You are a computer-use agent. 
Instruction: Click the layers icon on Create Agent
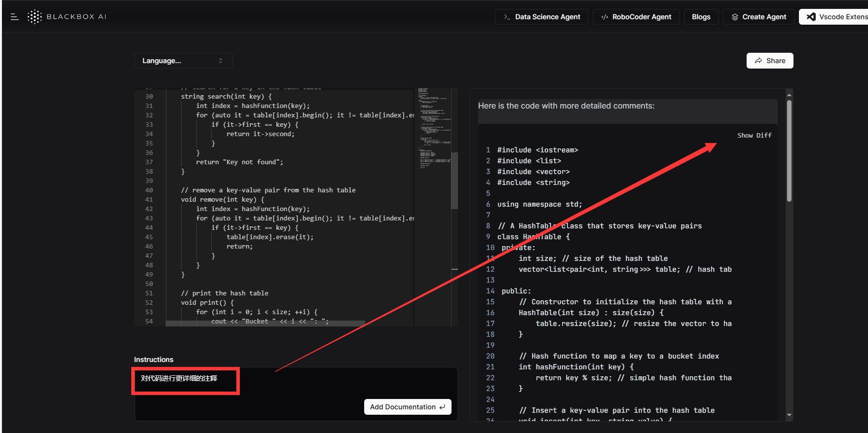[x=735, y=17]
